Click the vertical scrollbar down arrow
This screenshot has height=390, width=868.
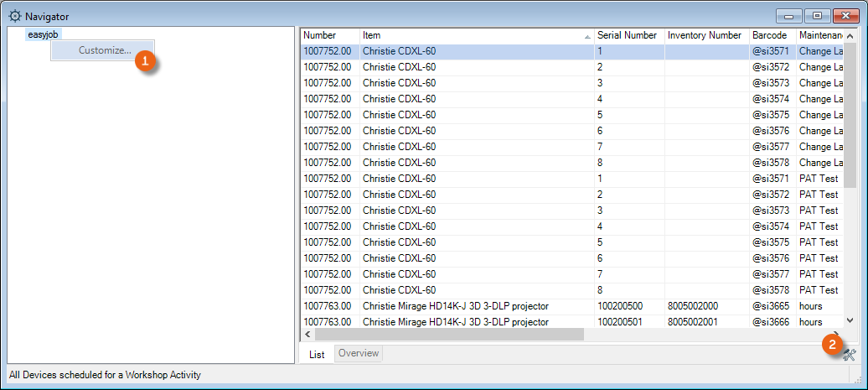tap(850, 320)
